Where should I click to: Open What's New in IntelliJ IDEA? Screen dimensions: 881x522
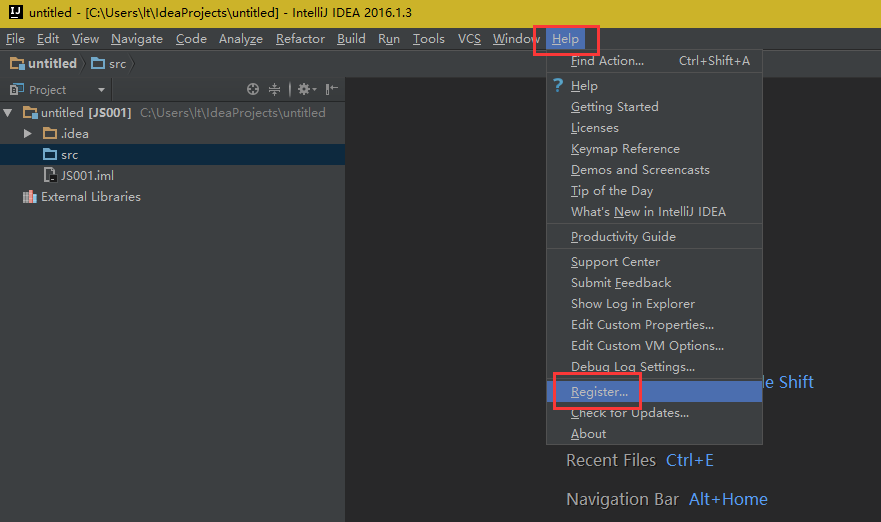click(x=655, y=212)
